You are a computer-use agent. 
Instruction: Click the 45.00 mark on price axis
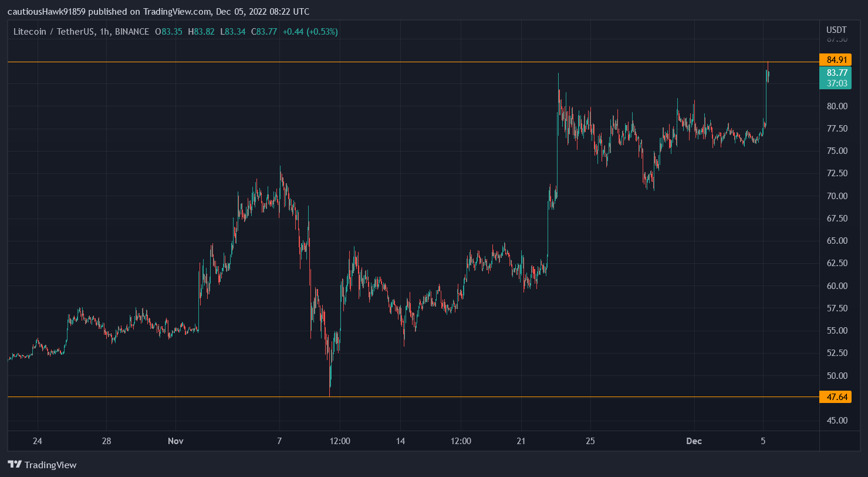[x=836, y=421]
